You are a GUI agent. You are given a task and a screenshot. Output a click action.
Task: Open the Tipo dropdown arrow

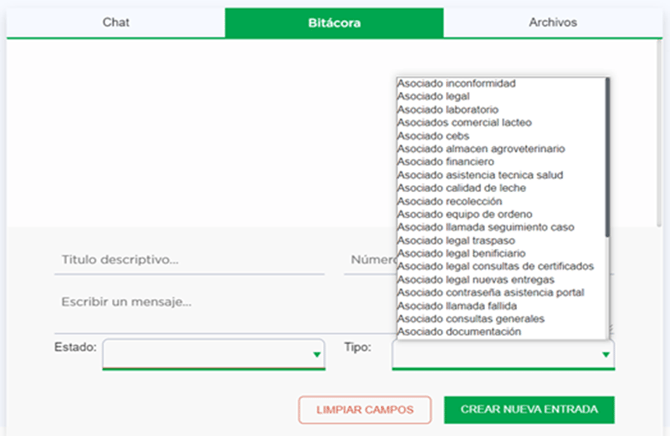605,355
